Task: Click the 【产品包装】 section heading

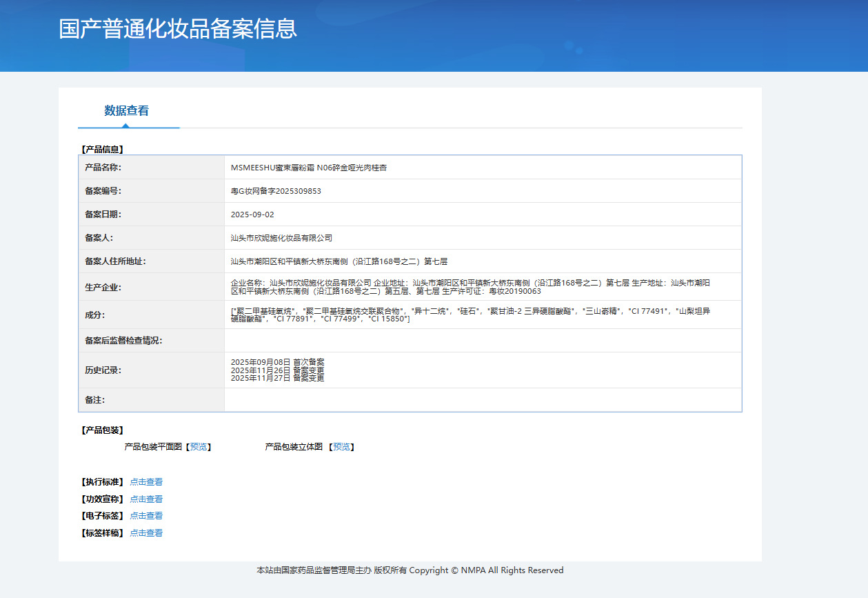Action: (102, 430)
